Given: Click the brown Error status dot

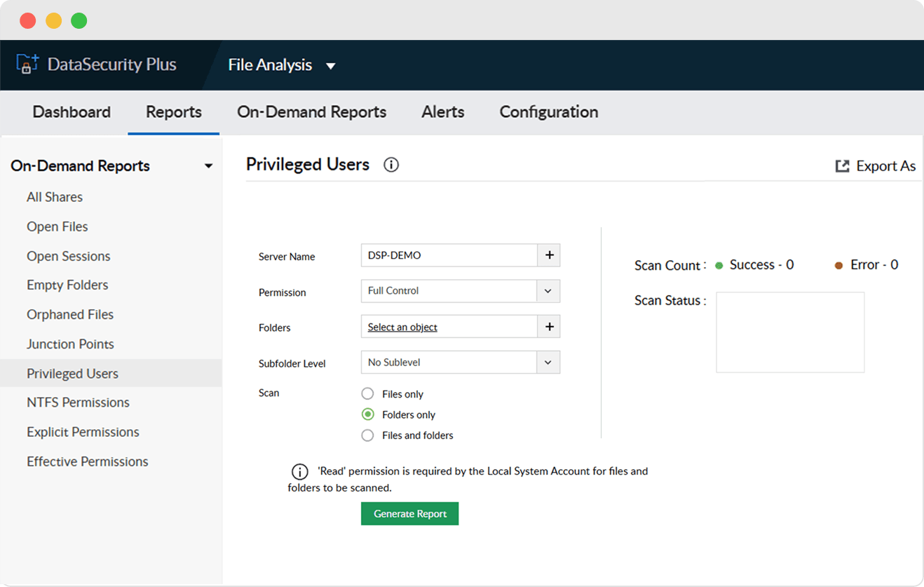Looking at the screenshot, I should pos(838,266).
